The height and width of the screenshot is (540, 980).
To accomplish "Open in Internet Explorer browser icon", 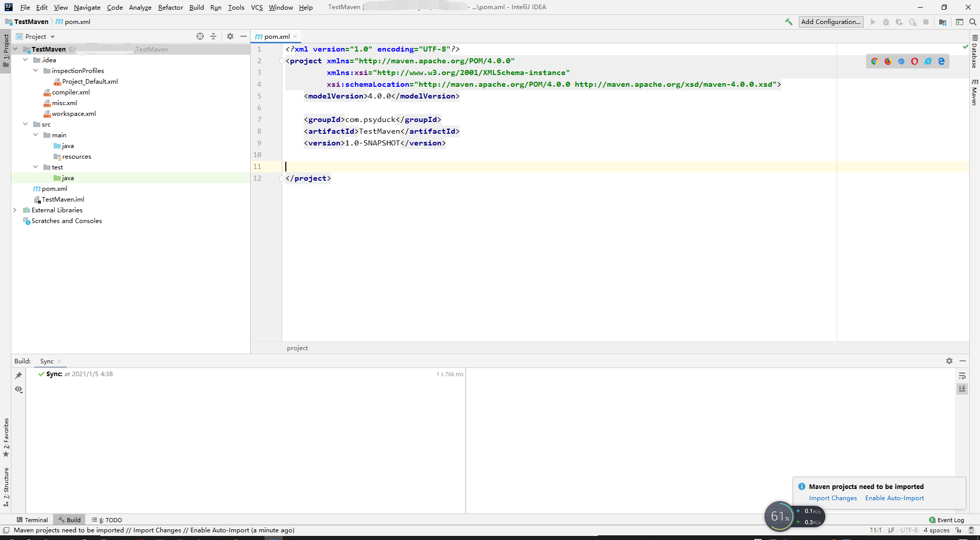I will point(928,61).
